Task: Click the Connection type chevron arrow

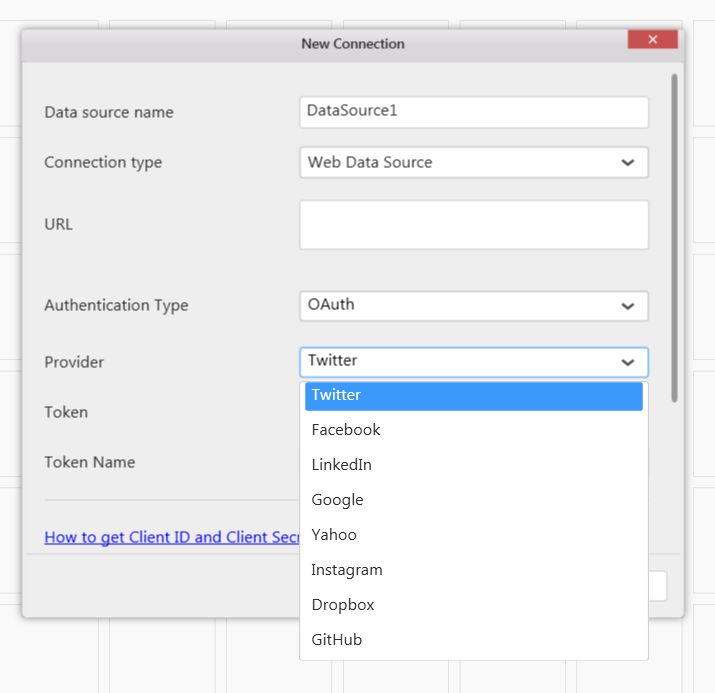Action: coord(628,162)
